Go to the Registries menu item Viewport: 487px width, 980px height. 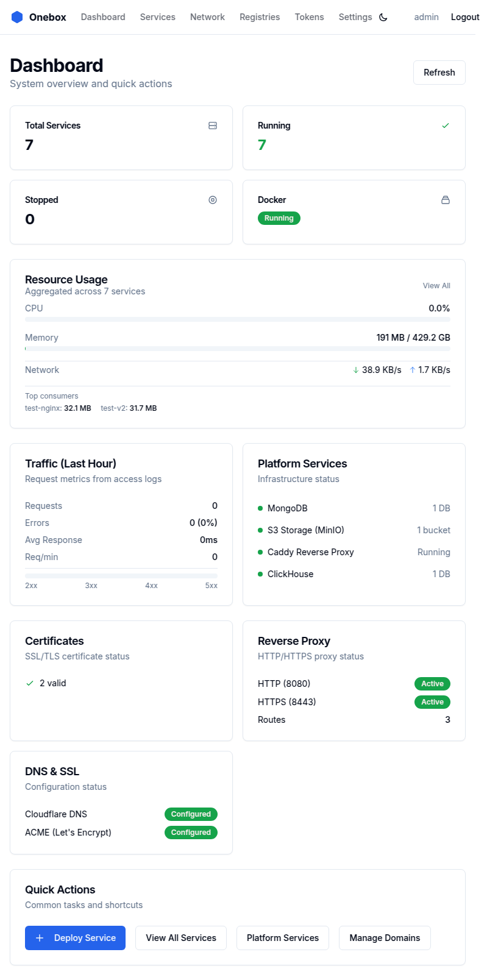pyautogui.click(x=260, y=17)
